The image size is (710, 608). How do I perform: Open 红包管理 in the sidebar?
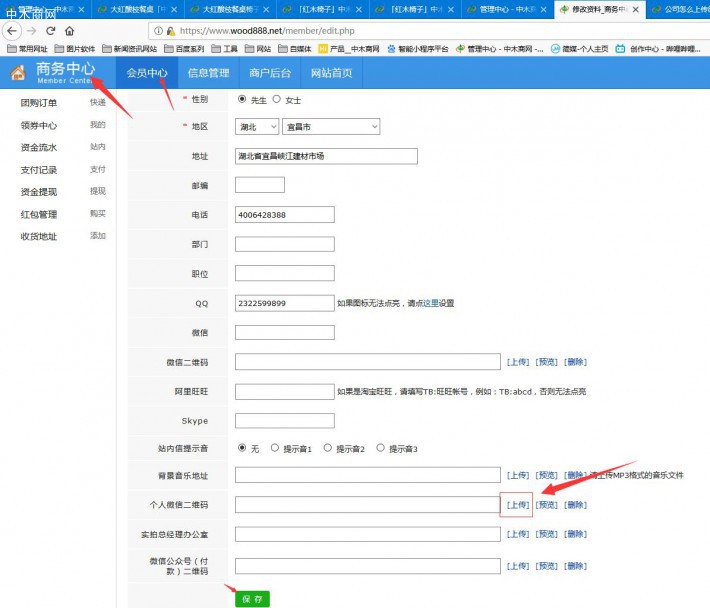pos(39,215)
